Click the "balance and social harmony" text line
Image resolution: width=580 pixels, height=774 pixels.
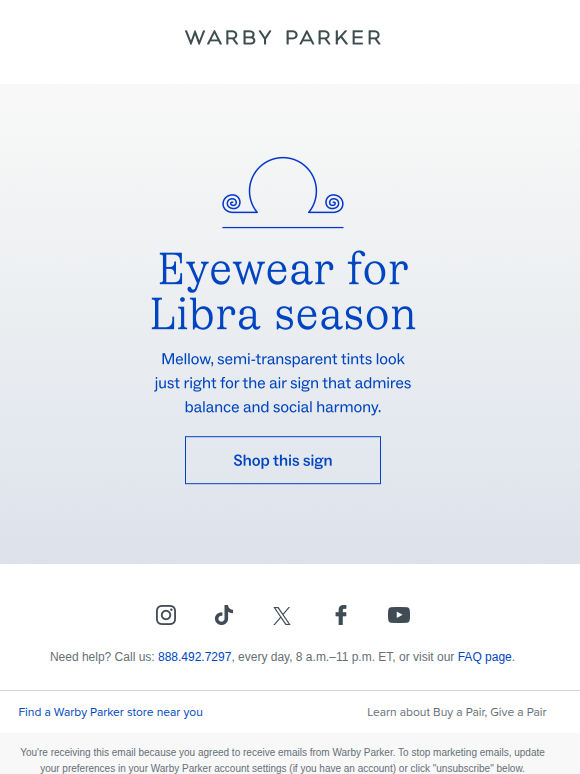[x=283, y=407]
